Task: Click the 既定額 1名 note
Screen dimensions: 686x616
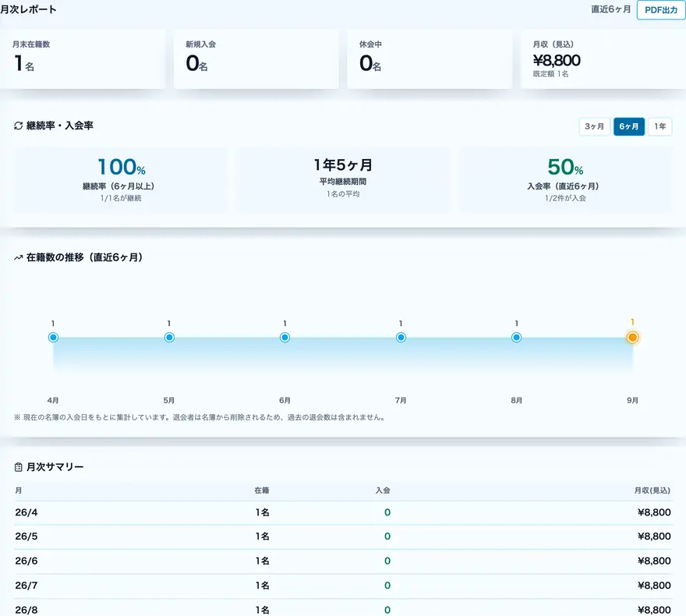Action: [x=551, y=74]
